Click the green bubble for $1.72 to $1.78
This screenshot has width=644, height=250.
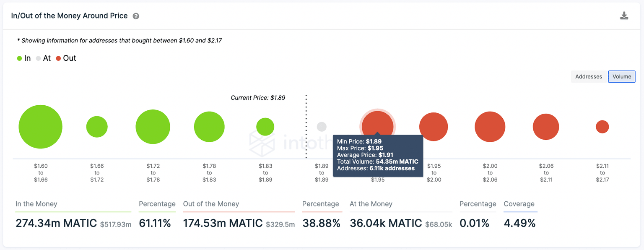[153, 126]
